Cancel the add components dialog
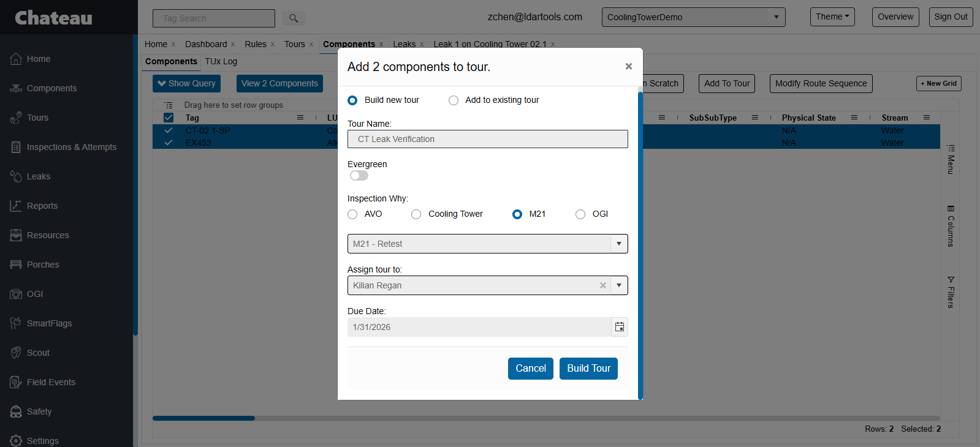Viewport: 980px width, 447px height. 530,369
